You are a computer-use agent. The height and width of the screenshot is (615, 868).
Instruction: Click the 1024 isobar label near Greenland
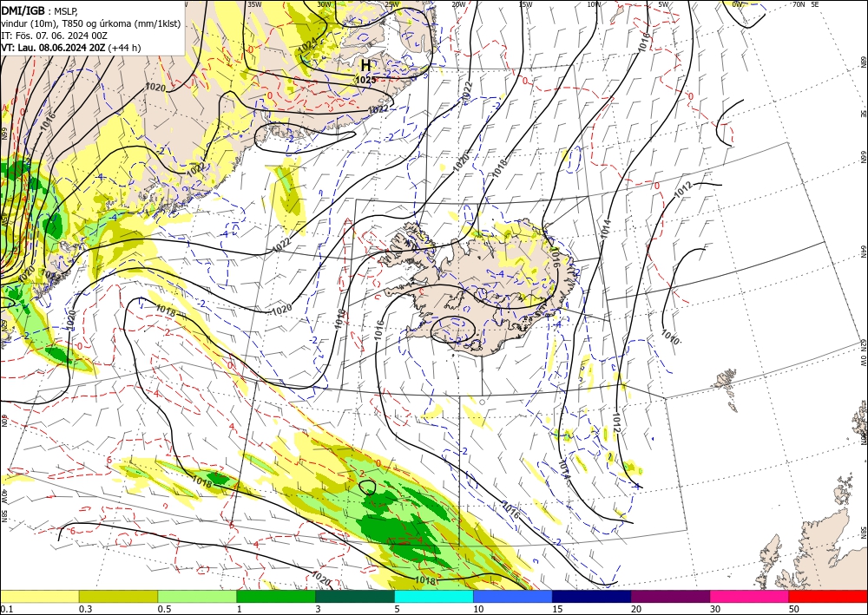pyautogui.click(x=308, y=45)
